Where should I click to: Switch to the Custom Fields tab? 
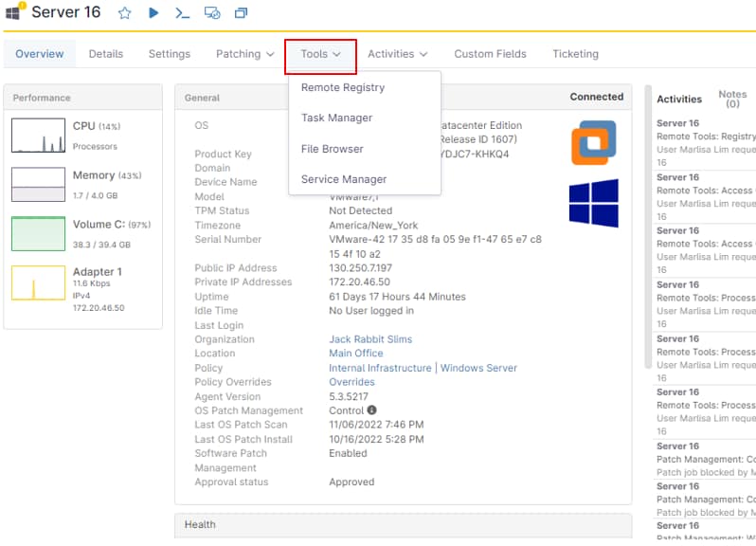tap(490, 54)
